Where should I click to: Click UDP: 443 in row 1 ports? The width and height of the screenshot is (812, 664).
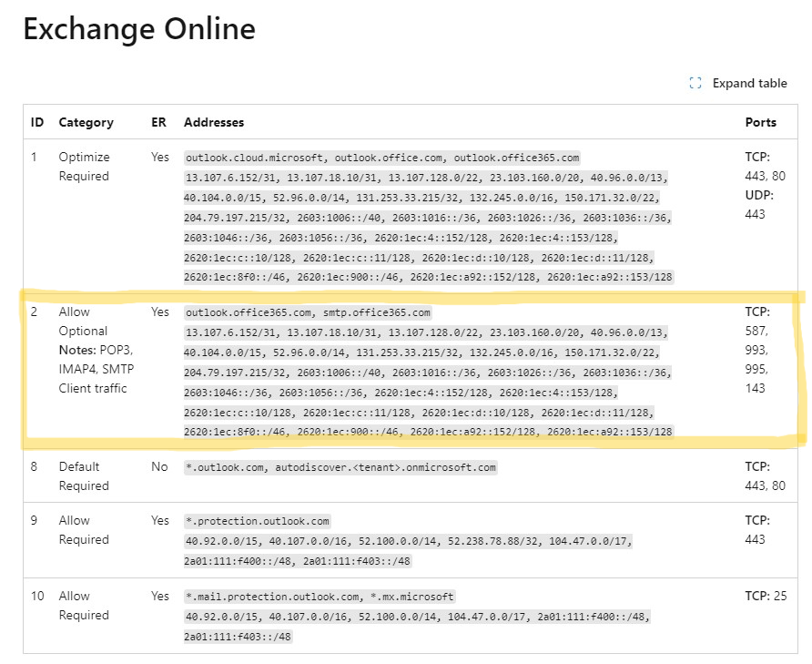tap(759, 205)
